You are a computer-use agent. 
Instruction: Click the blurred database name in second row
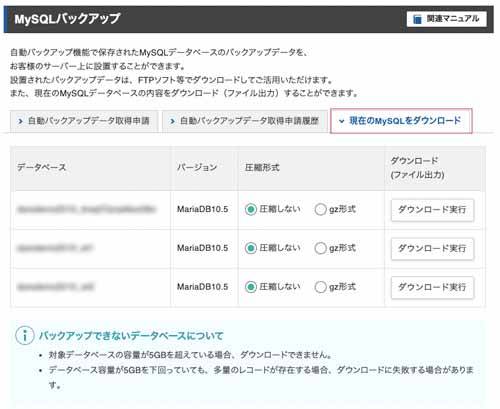[55, 248]
